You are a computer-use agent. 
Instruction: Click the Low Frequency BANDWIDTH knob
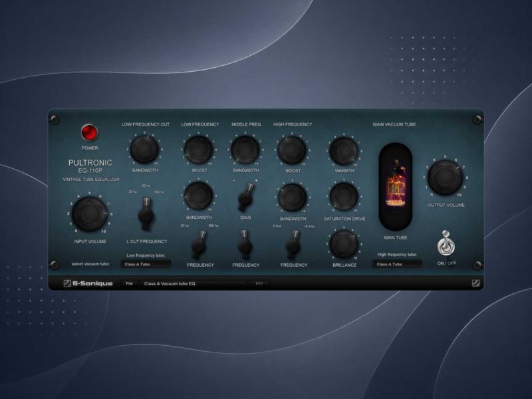click(198, 196)
